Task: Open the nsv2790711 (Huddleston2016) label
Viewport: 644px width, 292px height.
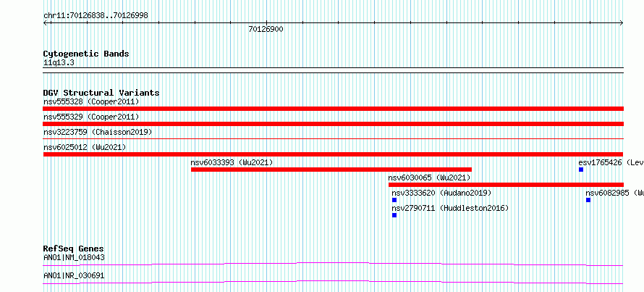Action: [450, 208]
